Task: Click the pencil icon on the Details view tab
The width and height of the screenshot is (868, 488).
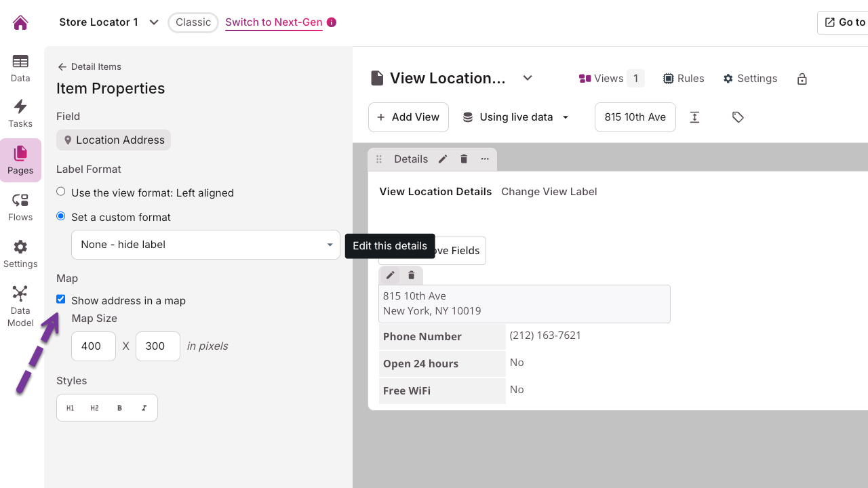Action: click(443, 159)
